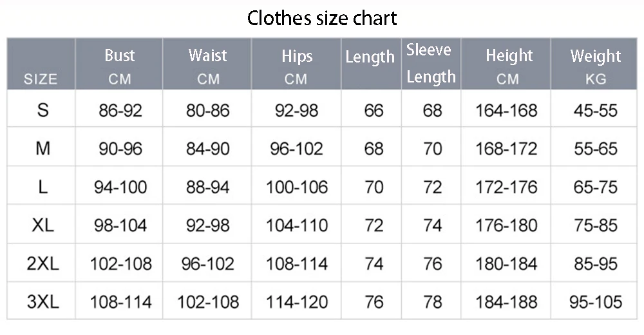Click length value 66 in S row
The image size is (644, 335).
pyautogui.click(x=374, y=110)
